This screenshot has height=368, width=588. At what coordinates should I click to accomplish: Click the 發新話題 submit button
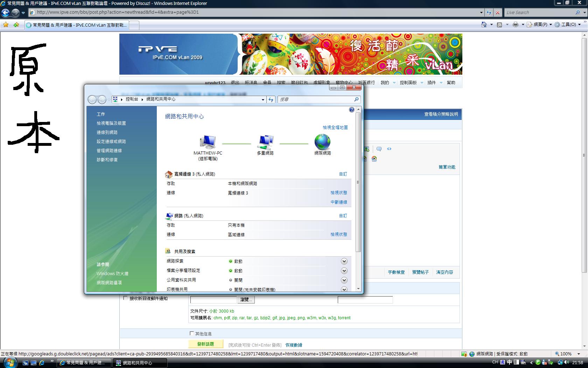coord(205,344)
